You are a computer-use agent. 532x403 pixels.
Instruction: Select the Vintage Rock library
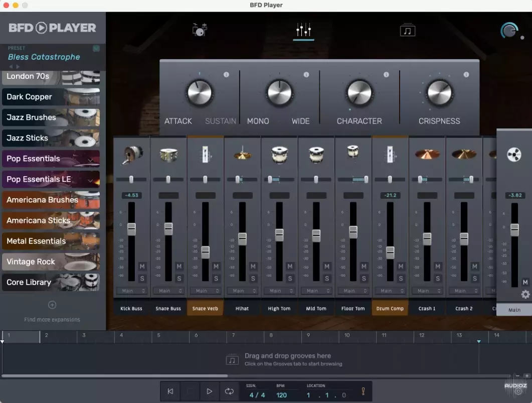(x=30, y=261)
